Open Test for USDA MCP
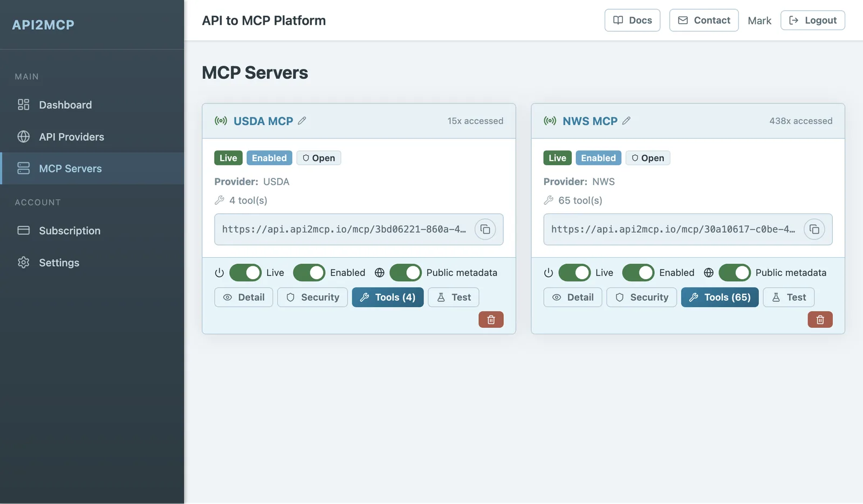The width and height of the screenshot is (863, 504). [x=454, y=298]
